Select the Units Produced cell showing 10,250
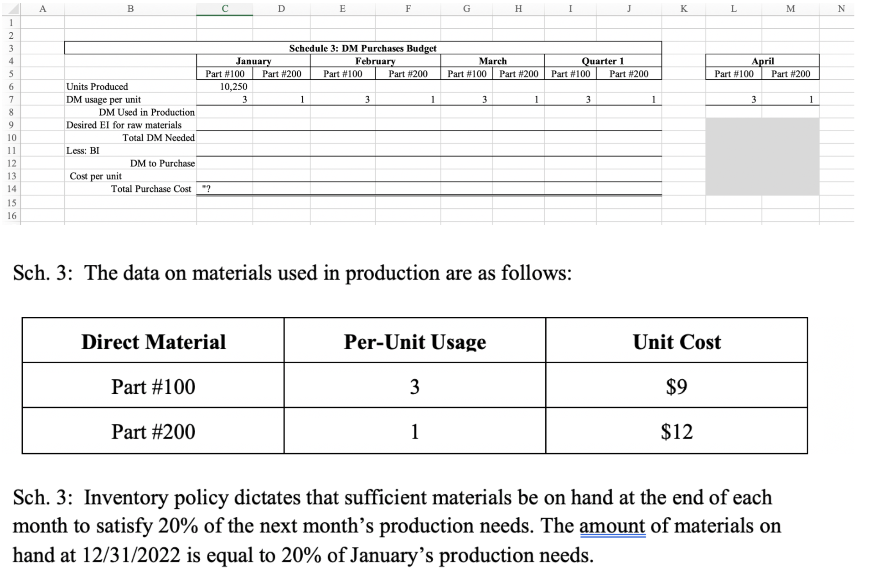 [225, 87]
